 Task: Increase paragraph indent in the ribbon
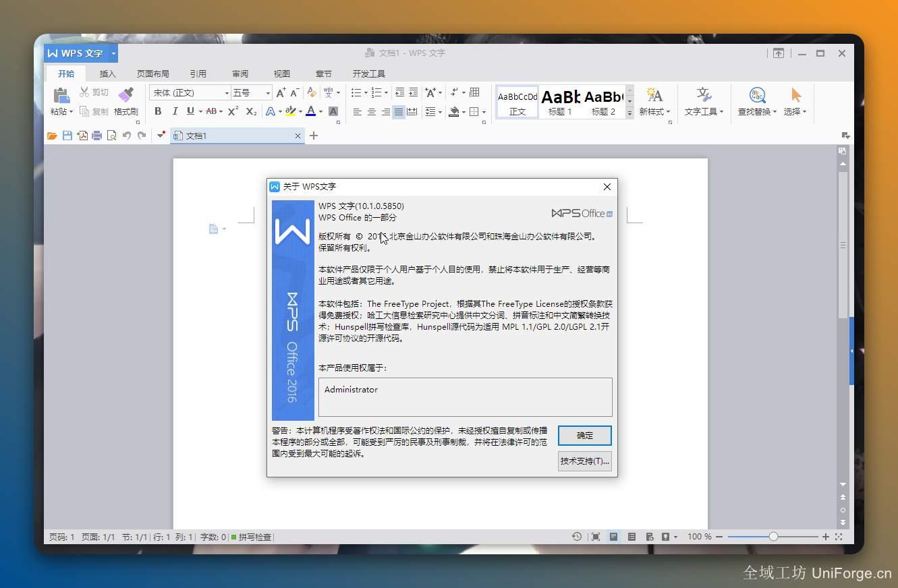(414, 92)
